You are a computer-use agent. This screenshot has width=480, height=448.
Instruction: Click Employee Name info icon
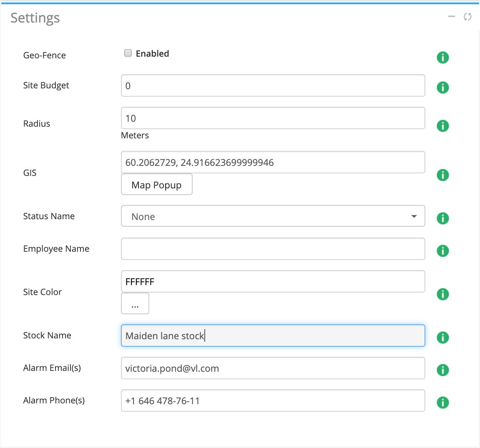tap(442, 251)
